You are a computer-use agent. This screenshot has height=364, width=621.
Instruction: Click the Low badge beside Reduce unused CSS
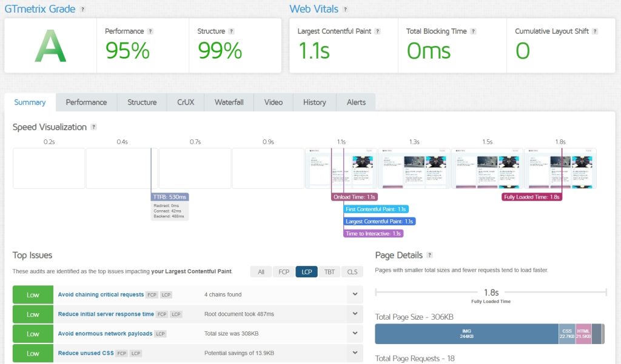click(x=33, y=352)
